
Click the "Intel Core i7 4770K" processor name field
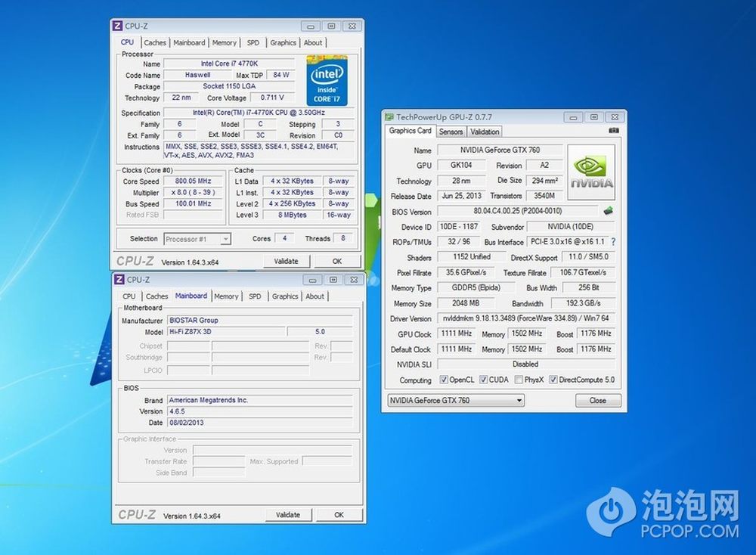pyautogui.click(x=229, y=64)
